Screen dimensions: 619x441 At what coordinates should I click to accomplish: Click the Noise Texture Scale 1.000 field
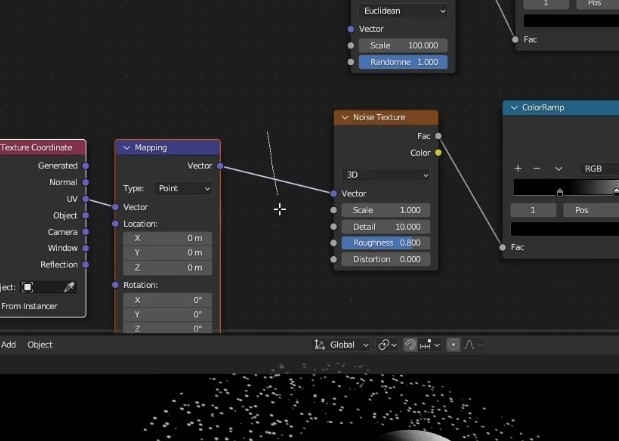click(386, 210)
